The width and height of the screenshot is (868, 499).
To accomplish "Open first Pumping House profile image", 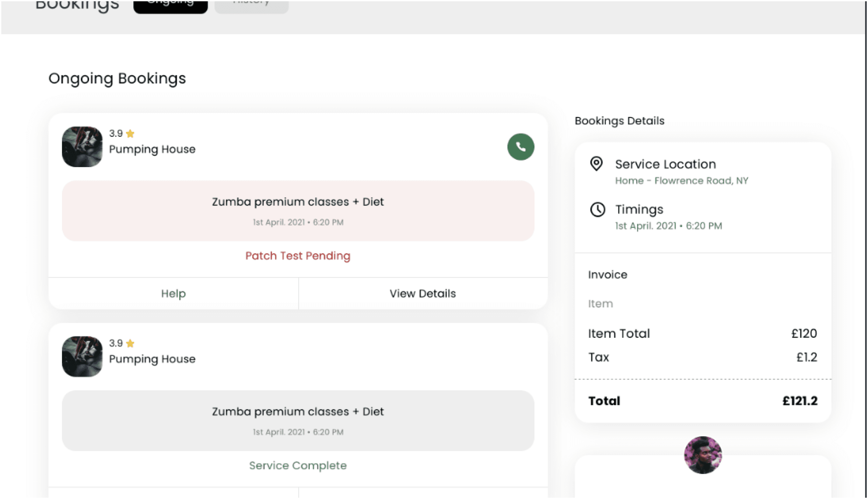I will point(82,146).
